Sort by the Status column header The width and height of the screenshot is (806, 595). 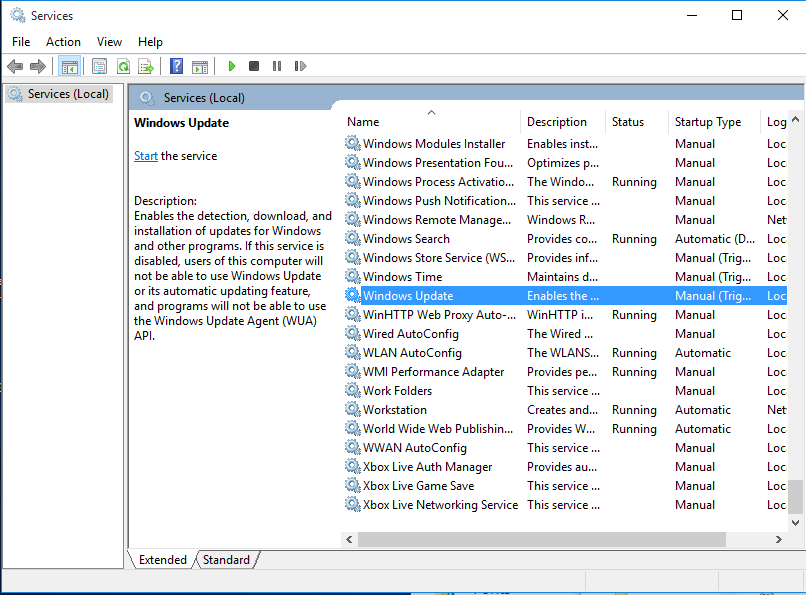(x=637, y=122)
